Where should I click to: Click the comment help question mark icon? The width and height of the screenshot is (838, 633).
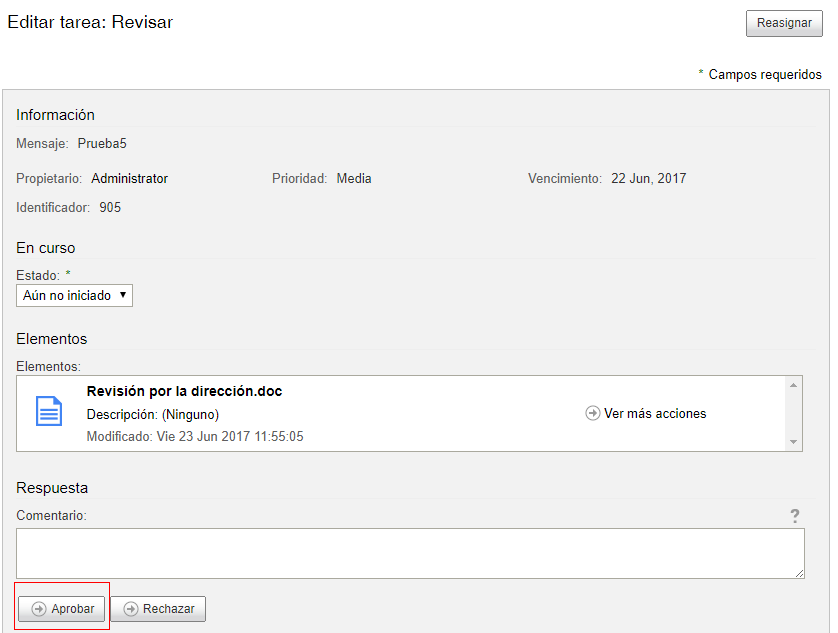pyautogui.click(x=795, y=516)
